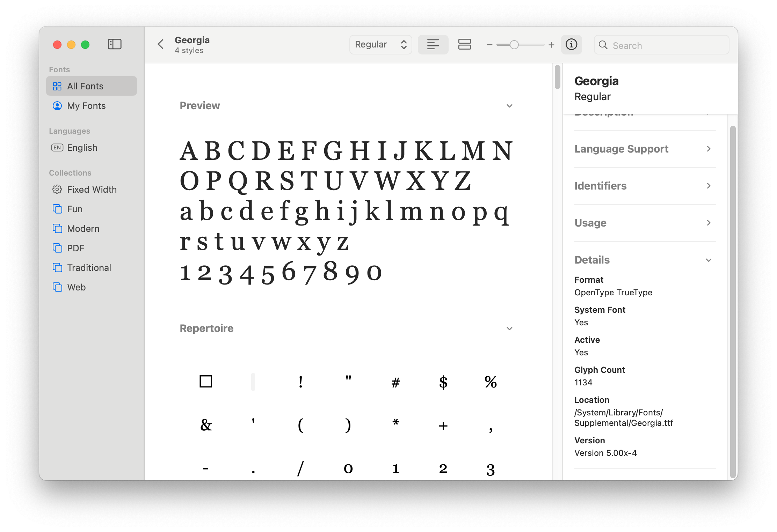Select the English language filter

(82, 148)
